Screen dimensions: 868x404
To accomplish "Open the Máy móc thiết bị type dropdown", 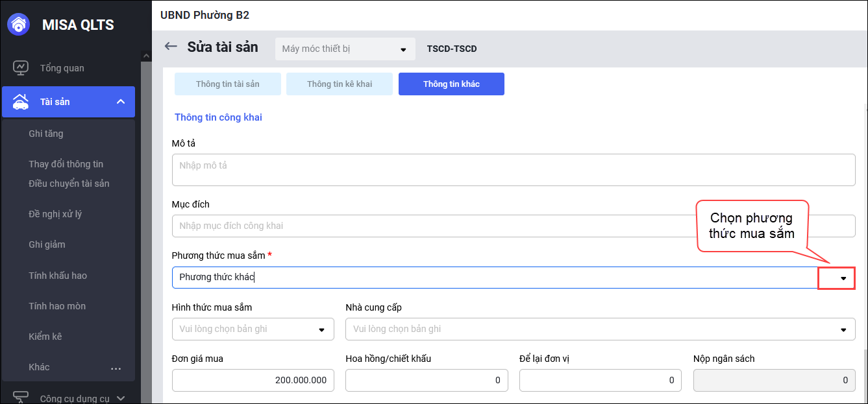I will coord(403,49).
